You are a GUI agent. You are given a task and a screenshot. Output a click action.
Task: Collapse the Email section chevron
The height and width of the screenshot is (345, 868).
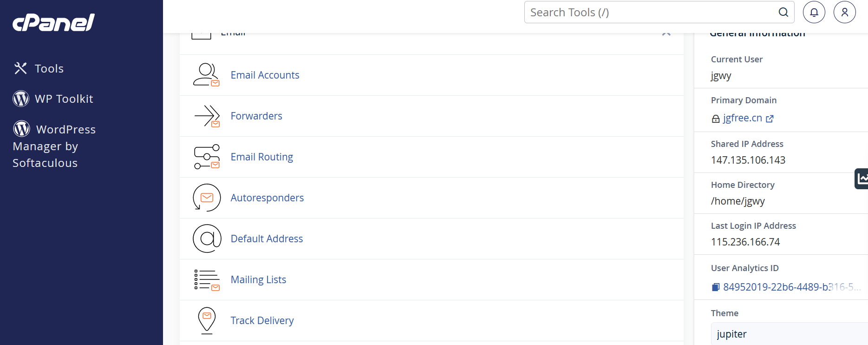pos(666,33)
